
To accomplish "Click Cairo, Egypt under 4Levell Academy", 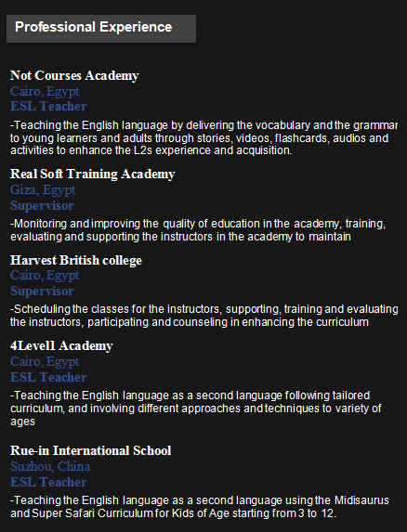I will [x=45, y=362].
